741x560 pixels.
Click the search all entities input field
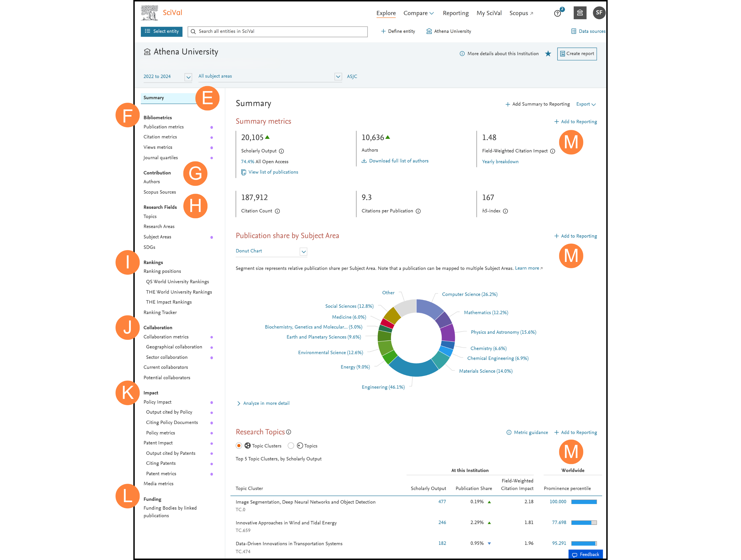click(278, 32)
